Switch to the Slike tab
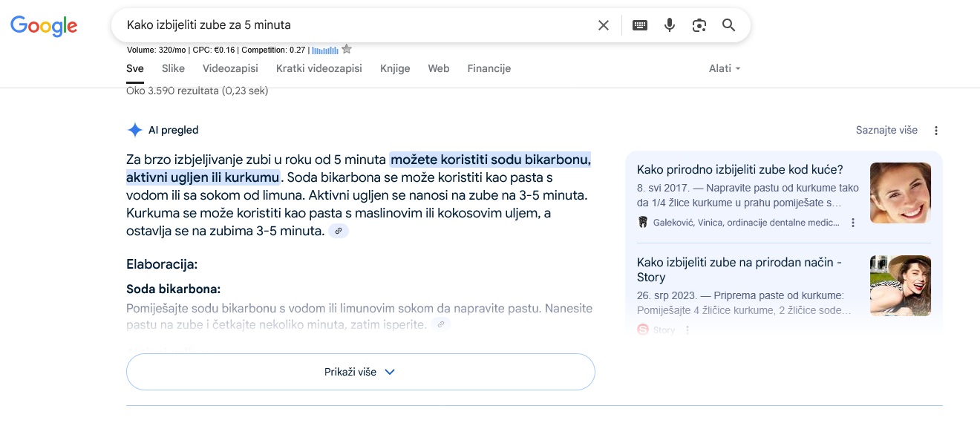The height and width of the screenshot is (426, 980). coord(173,68)
